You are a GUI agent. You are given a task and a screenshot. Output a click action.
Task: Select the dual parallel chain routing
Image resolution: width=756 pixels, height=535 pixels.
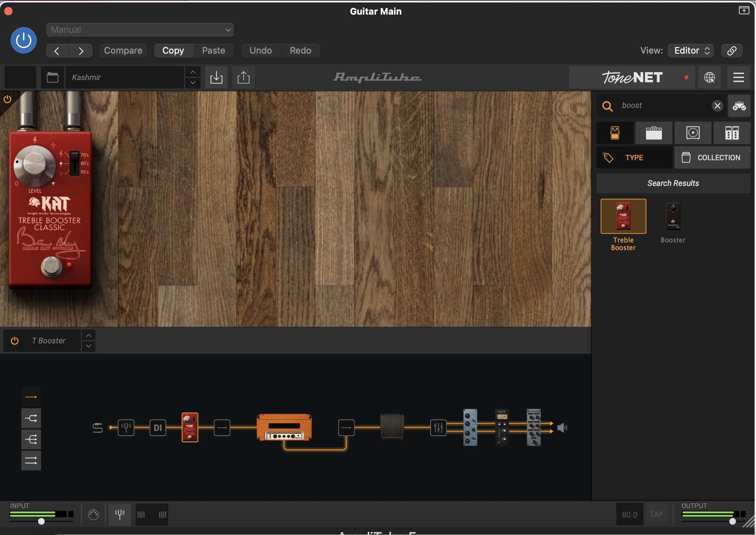tap(31, 461)
